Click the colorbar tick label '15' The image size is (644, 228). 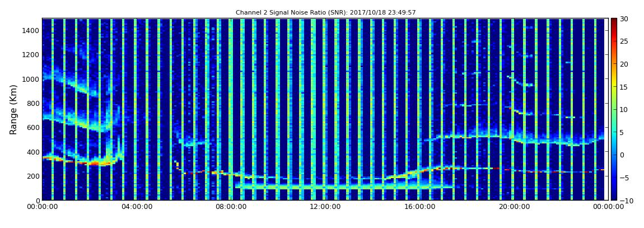point(624,87)
